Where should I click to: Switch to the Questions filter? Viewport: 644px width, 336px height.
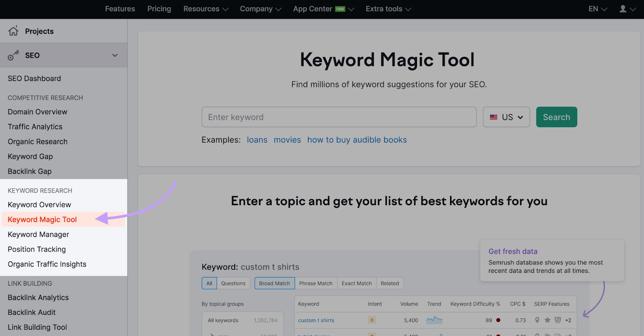coord(233,283)
